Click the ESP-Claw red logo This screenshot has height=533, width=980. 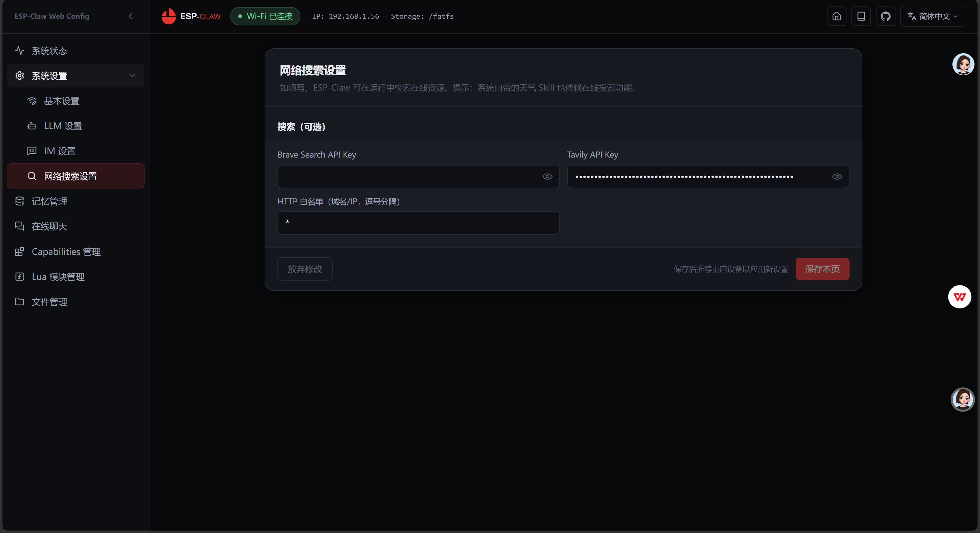(168, 16)
